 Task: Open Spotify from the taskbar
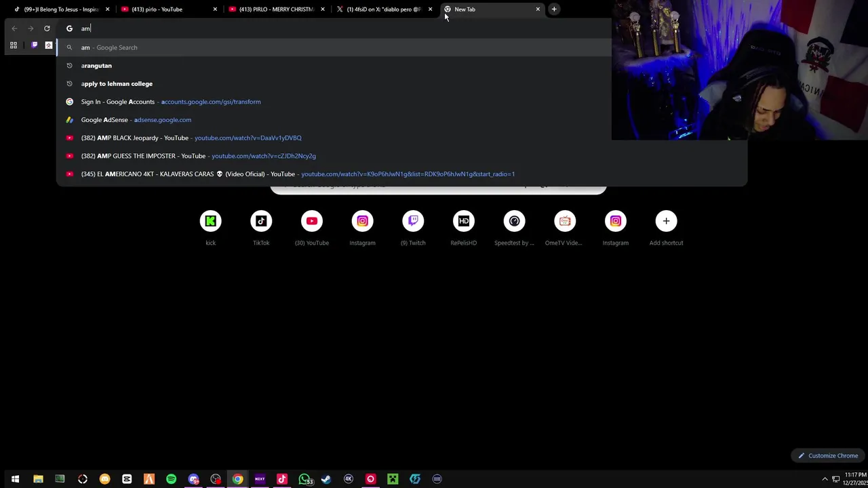pos(171,479)
